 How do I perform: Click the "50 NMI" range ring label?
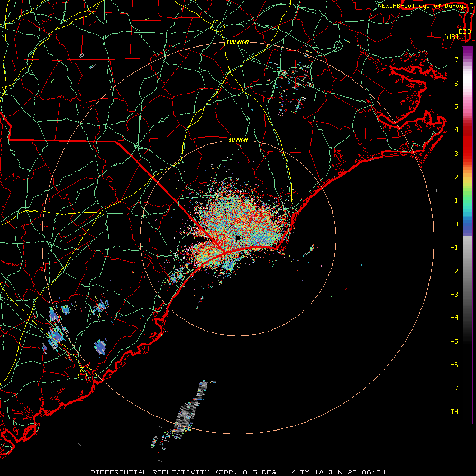(x=238, y=140)
